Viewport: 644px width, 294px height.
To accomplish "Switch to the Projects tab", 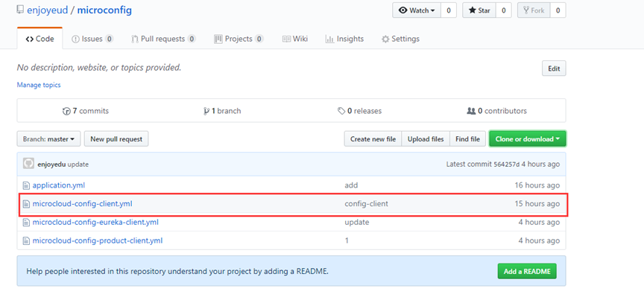I will (x=239, y=39).
